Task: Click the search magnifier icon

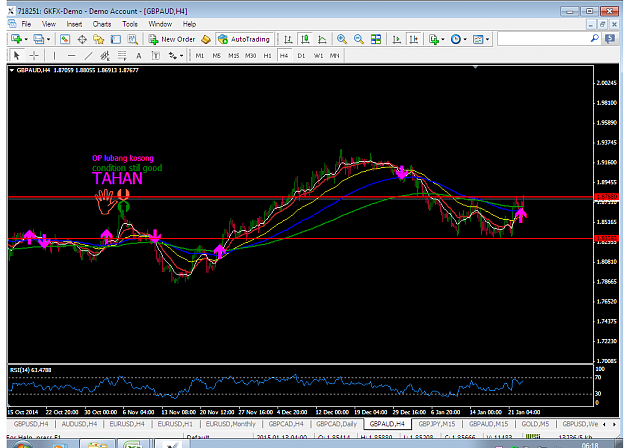Action: coord(594,39)
